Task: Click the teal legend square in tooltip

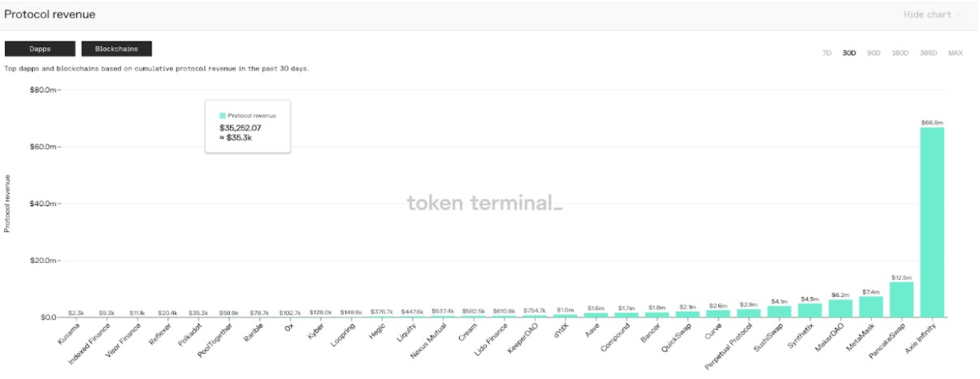Action: click(222, 115)
